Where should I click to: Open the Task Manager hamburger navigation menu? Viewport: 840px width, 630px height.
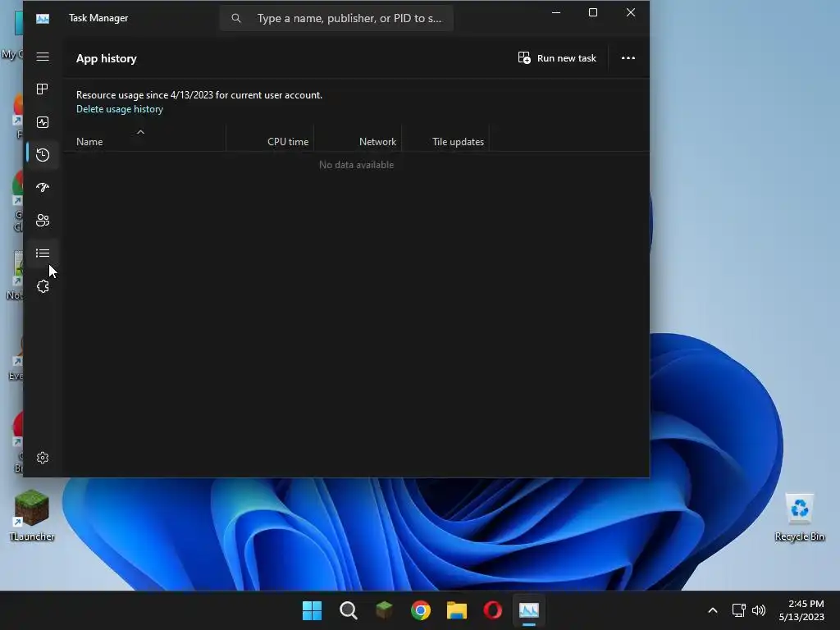click(x=43, y=57)
